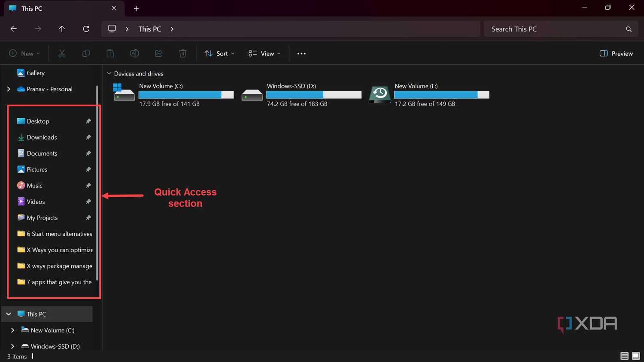The height and width of the screenshot is (362, 644).
Task: Refresh the This PC view
Action: pyautogui.click(x=86, y=29)
